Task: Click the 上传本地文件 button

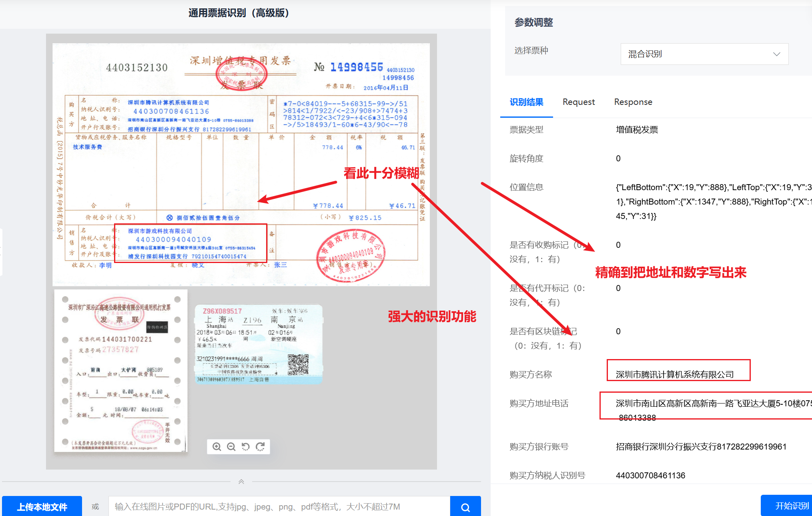Action: pyautogui.click(x=42, y=507)
